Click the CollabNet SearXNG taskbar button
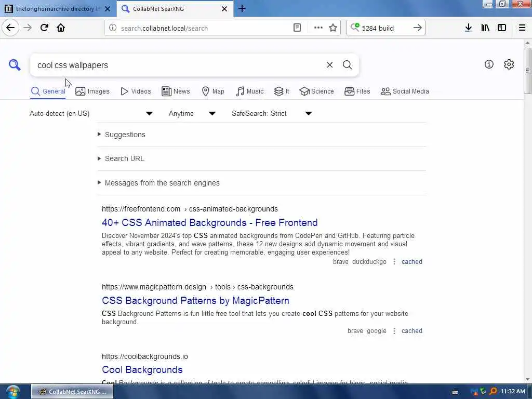The height and width of the screenshot is (399, 532). (x=72, y=392)
